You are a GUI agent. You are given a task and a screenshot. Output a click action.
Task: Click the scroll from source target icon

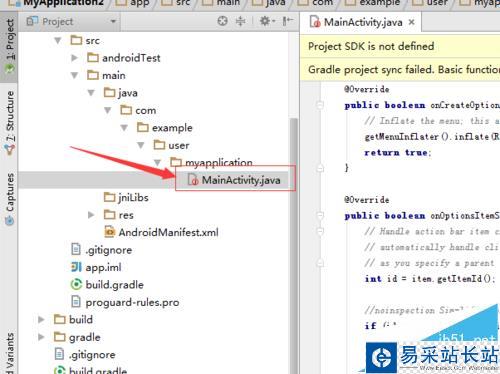pyautogui.click(x=222, y=21)
